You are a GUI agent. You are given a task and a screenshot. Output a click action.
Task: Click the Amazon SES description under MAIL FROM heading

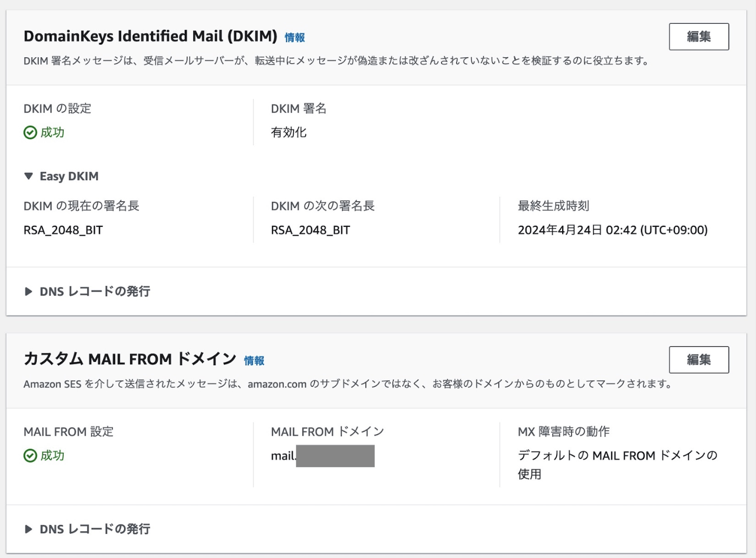point(347,384)
